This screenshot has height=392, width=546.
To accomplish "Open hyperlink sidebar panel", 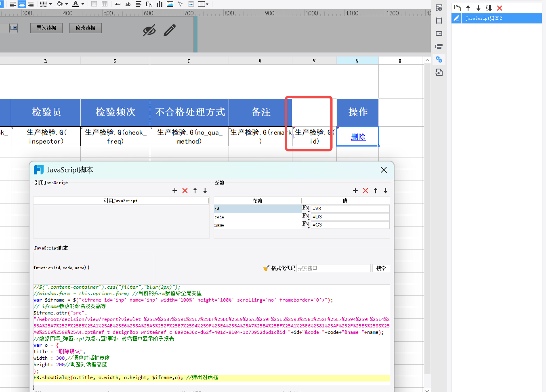I will (x=439, y=59).
